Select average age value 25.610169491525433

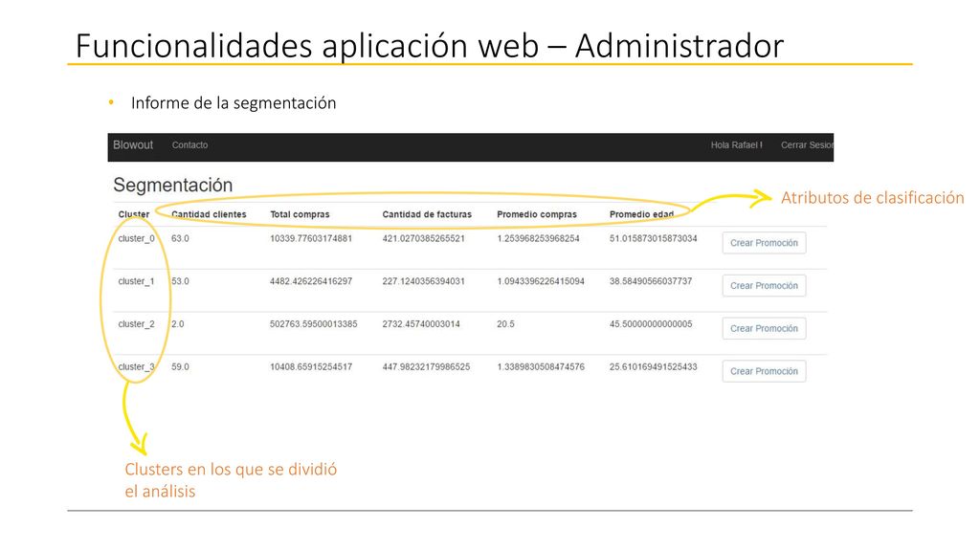click(x=653, y=366)
